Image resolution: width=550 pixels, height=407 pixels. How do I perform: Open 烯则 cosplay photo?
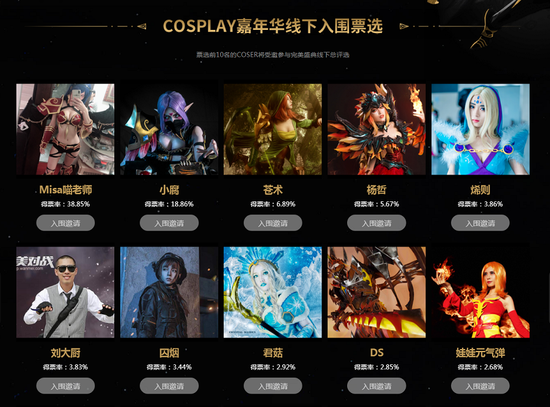(481, 129)
